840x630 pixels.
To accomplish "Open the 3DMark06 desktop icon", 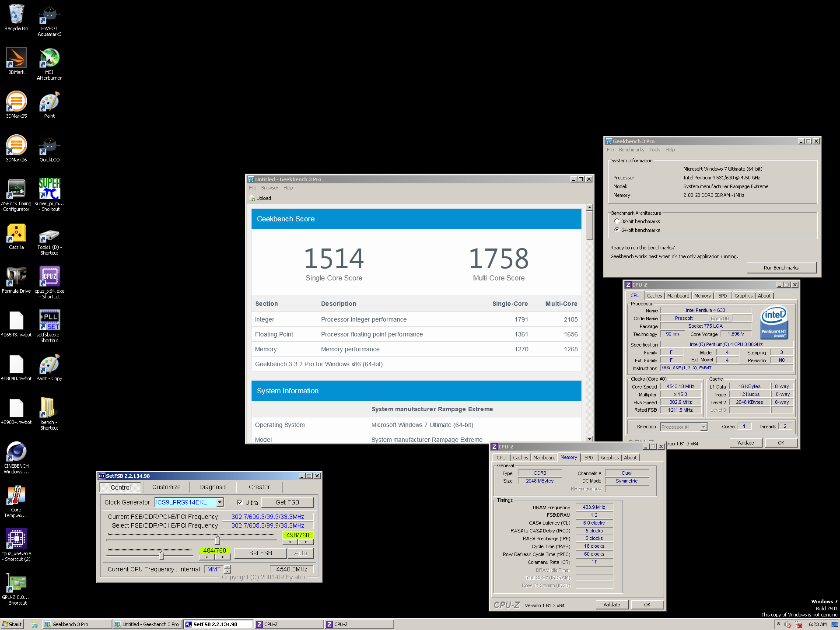I will [16, 149].
